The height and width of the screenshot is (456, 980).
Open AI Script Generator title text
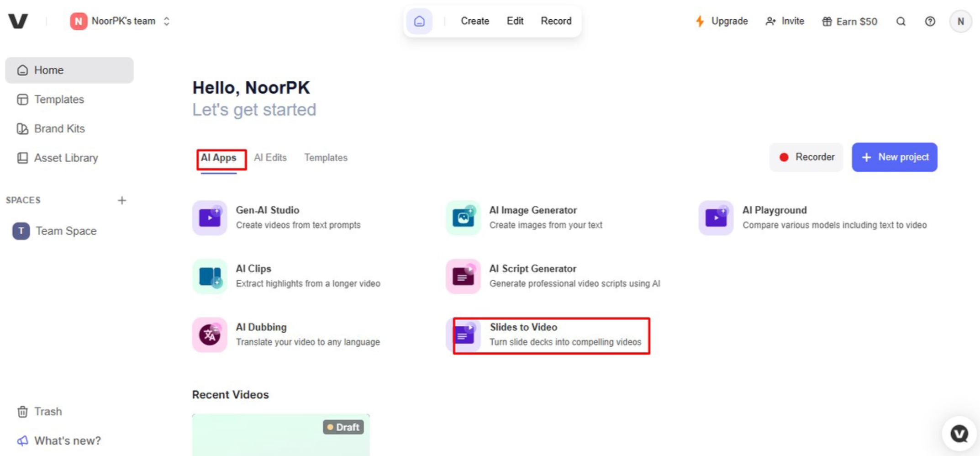click(533, 269)
